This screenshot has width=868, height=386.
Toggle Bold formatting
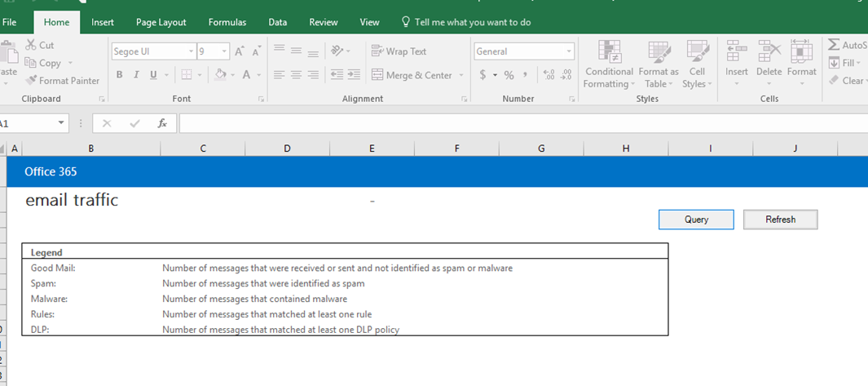(x=120, y=75)
